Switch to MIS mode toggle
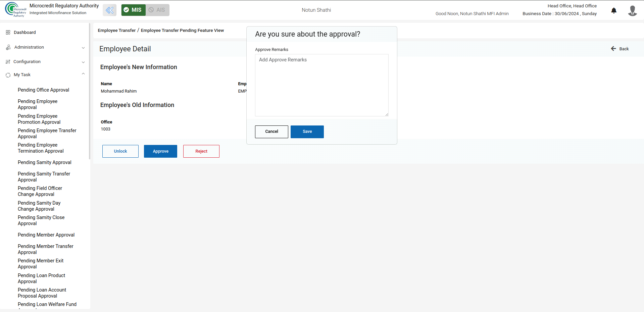Image resolution: width=644 pixels, height=312 pixels. pos(134,10)
